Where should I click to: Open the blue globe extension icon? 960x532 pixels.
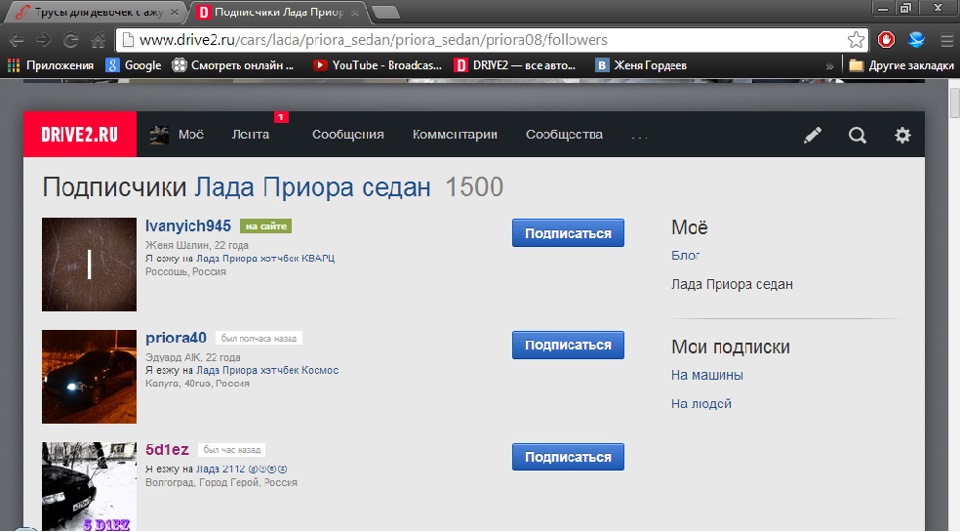pos(916,40)
